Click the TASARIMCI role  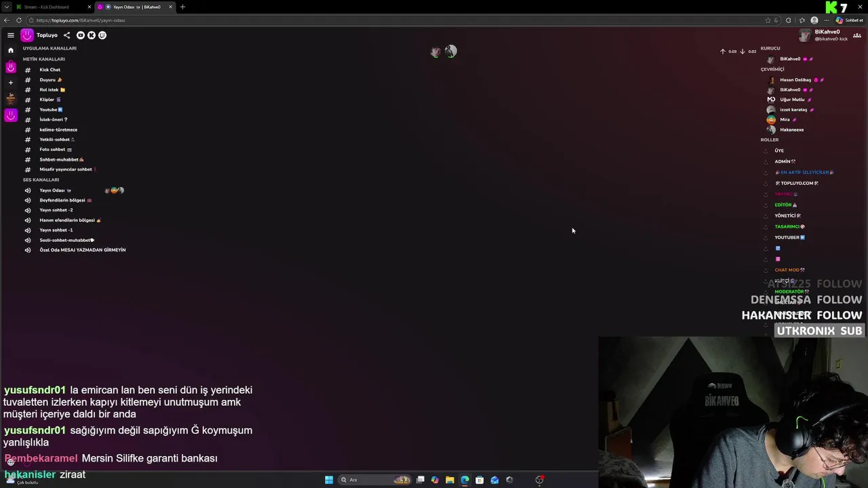789,226
